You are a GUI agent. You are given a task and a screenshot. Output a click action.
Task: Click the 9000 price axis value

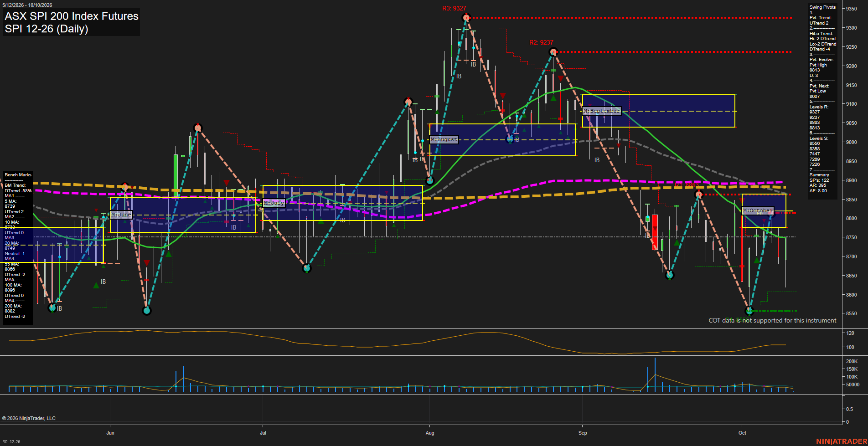click(x=851, y=142)
